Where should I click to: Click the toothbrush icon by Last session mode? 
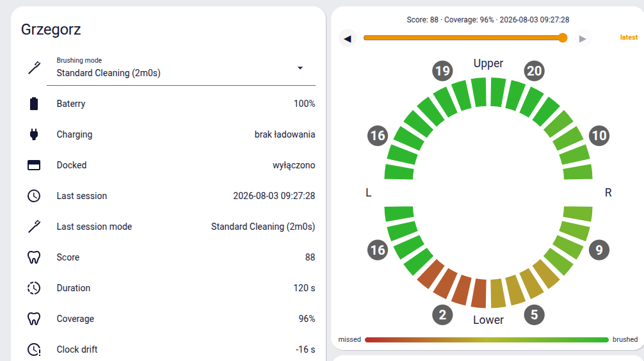(x=34, y=227)
